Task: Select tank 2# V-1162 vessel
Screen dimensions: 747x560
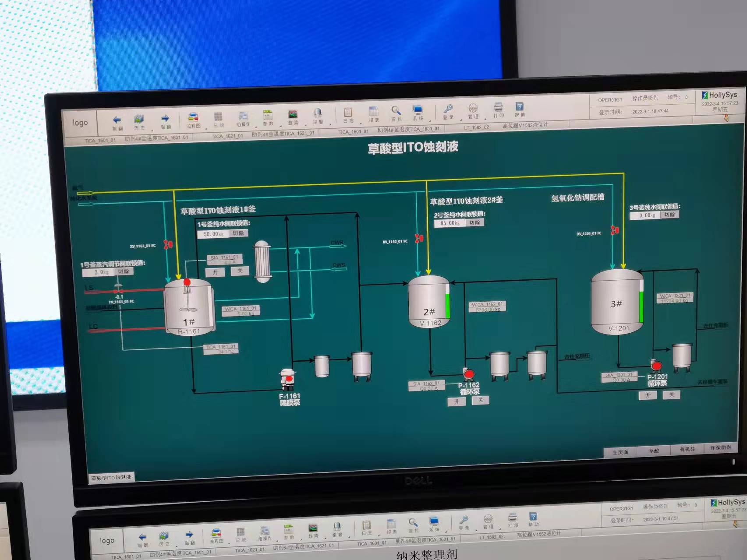Action: 429,302
